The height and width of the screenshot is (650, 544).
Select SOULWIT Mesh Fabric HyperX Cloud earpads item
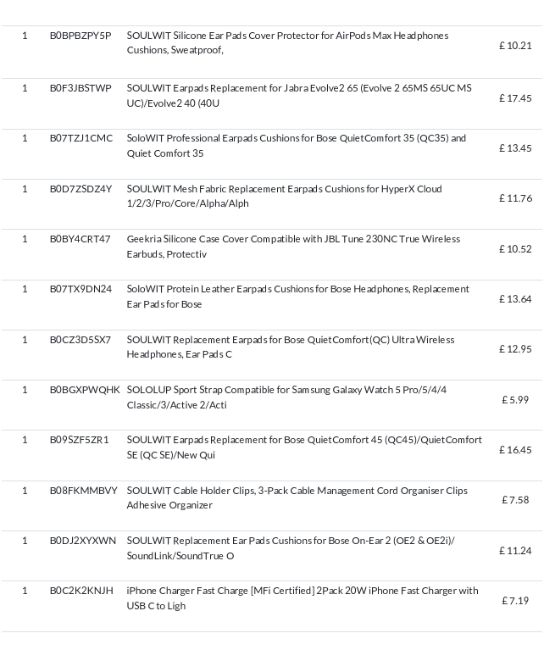point(284,196)
